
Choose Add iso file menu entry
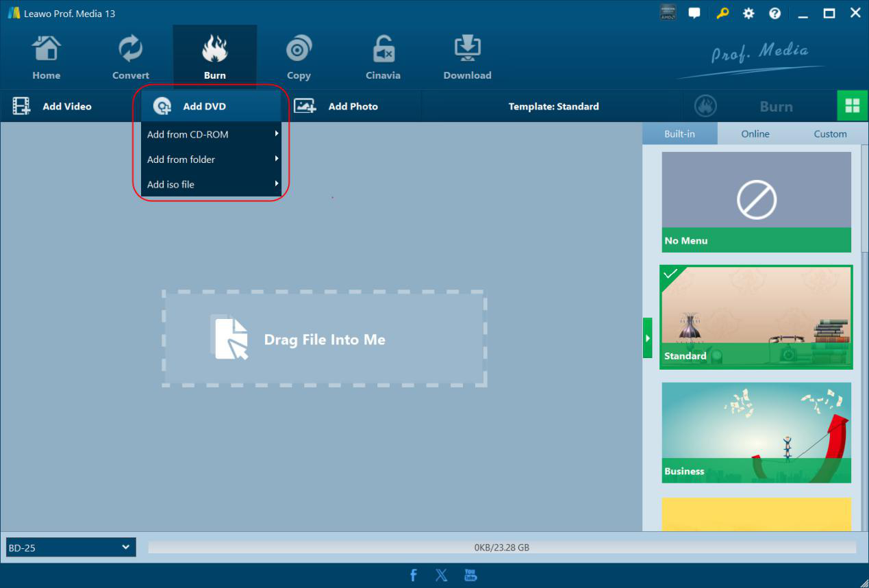(211, 184)
